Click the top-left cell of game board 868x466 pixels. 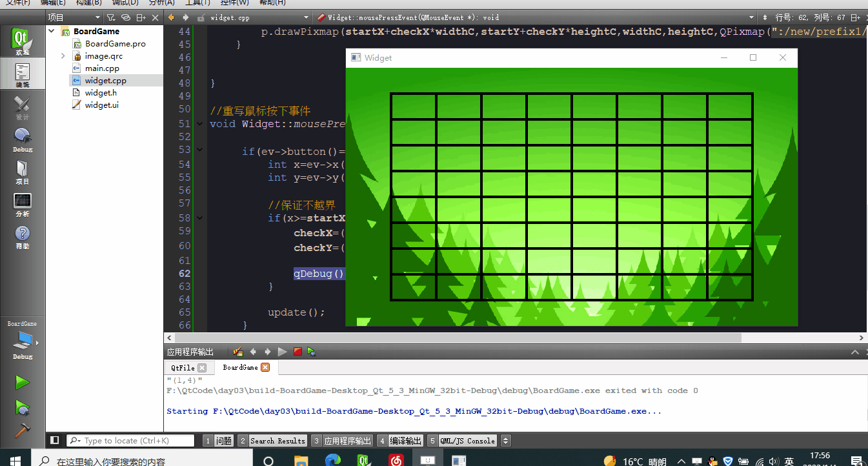click(414, 106)
